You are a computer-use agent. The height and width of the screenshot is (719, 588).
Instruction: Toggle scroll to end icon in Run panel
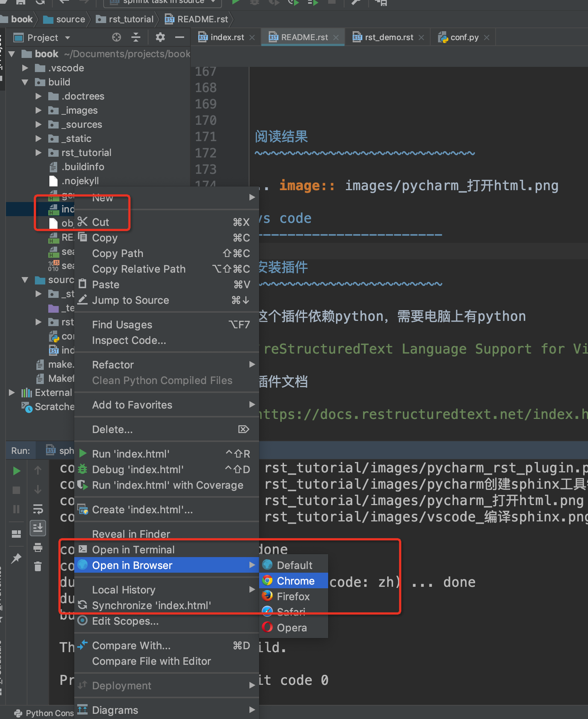point(38,528)
